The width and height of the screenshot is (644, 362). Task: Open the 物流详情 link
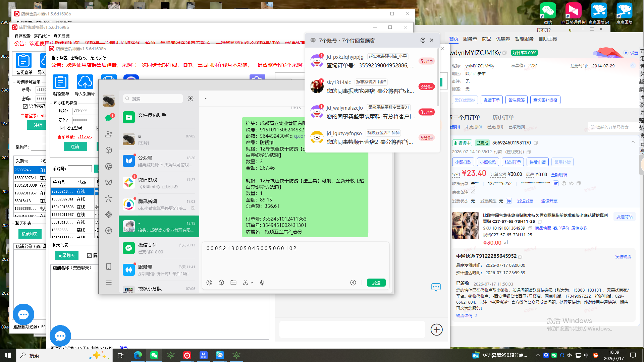pos(467,315)
